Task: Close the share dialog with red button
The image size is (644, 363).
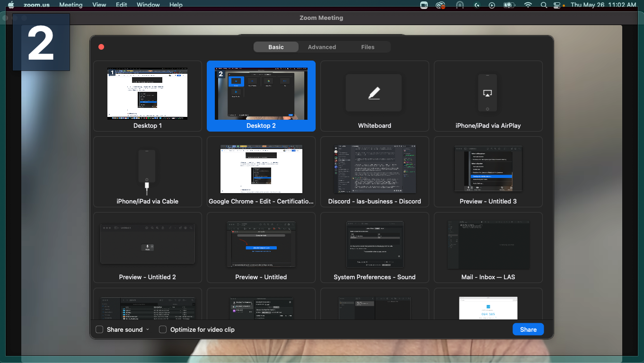Action: (x=101, y=47)
